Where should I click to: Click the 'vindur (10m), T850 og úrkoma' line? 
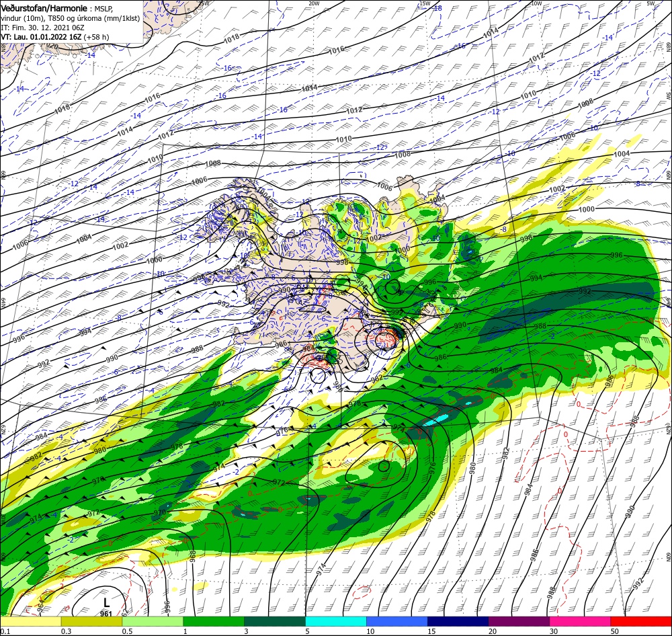(x=71, y=18)
